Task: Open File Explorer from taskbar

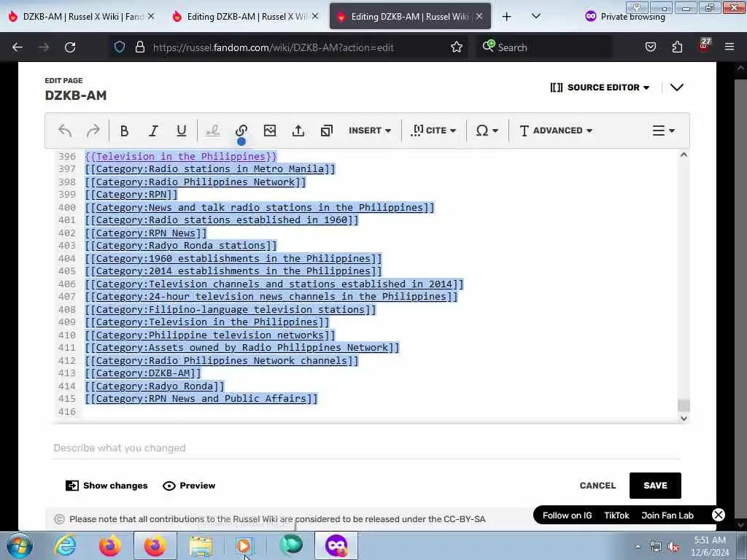Action: (201, 545)
